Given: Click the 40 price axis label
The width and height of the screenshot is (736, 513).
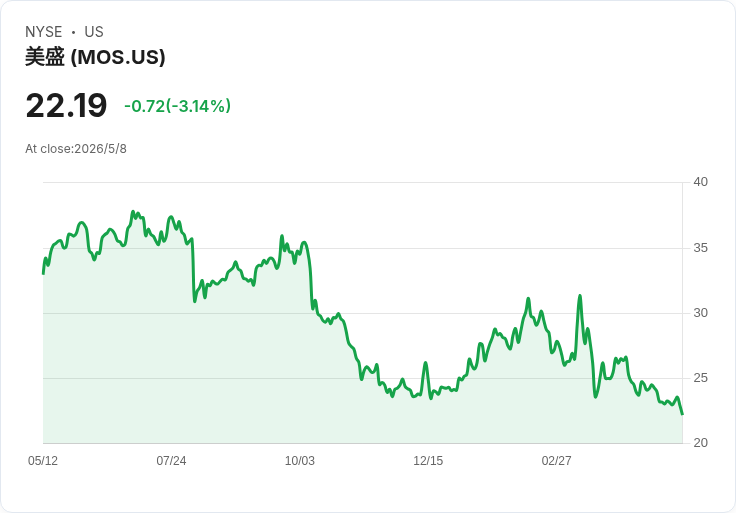Looking at the screenshot, I should (700, 182).
